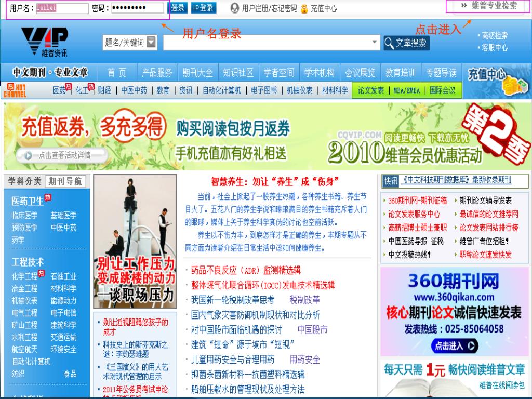Open 科技史上的斯芬克斯之谜 article

click(136, 350)
